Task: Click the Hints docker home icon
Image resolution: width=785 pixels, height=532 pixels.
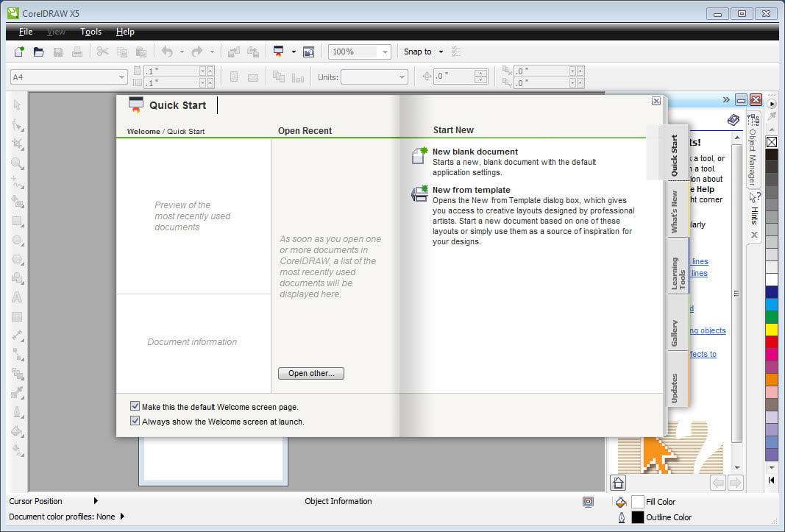Action: click(x=618, y=483)
